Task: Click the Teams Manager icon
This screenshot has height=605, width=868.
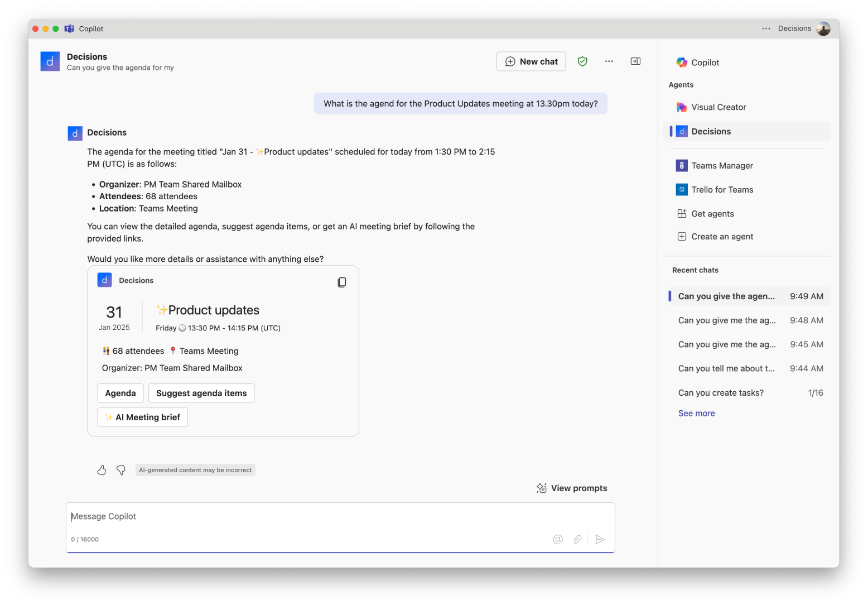Action: pos(682,166)
